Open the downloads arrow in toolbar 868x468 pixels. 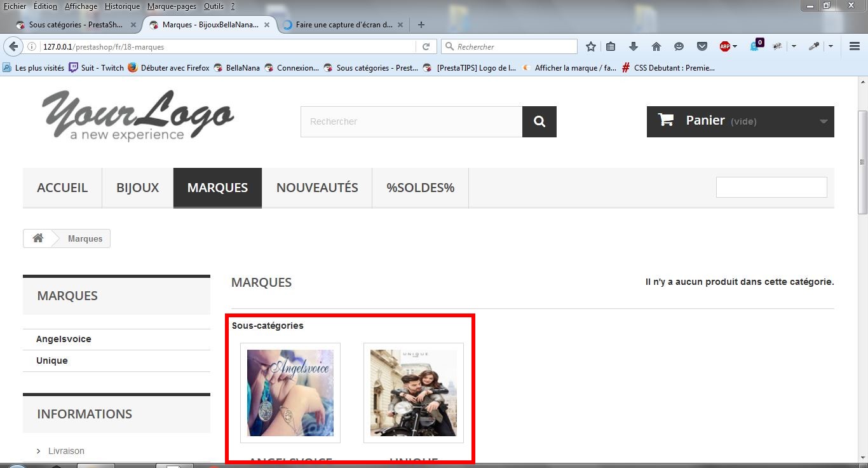(634, 46)
